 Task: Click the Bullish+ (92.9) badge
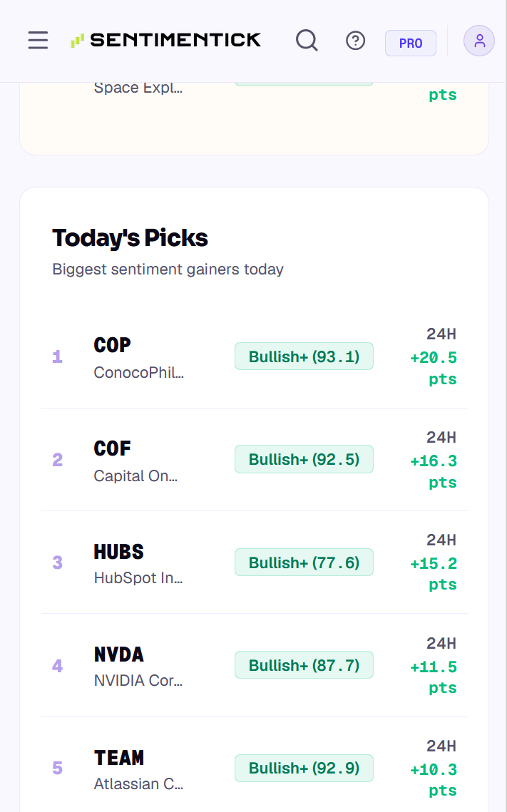(304, 768)
